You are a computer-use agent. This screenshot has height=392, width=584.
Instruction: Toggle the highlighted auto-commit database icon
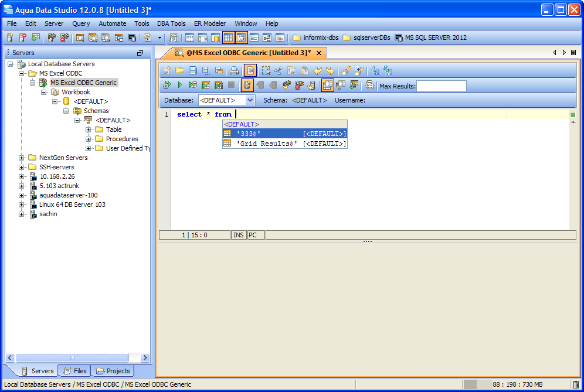point(247,85)
